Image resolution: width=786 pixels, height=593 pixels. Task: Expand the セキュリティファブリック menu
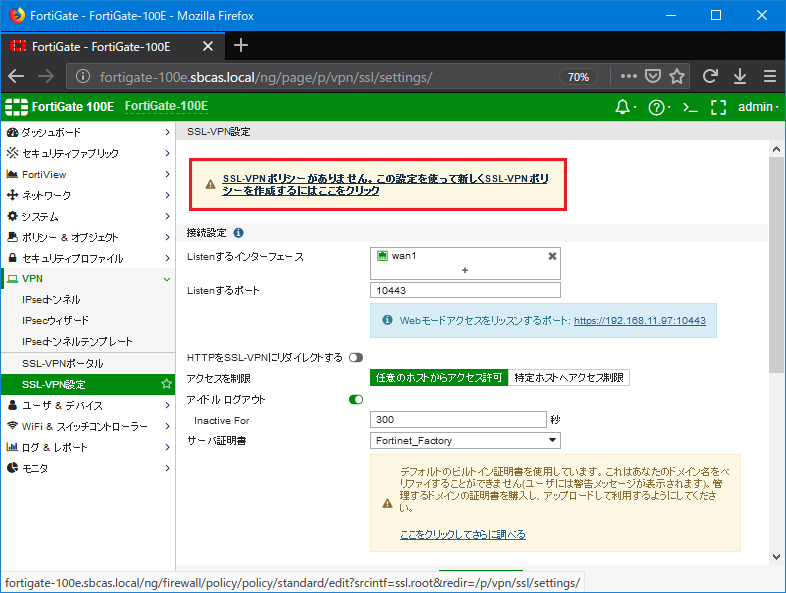coord(88,153)
